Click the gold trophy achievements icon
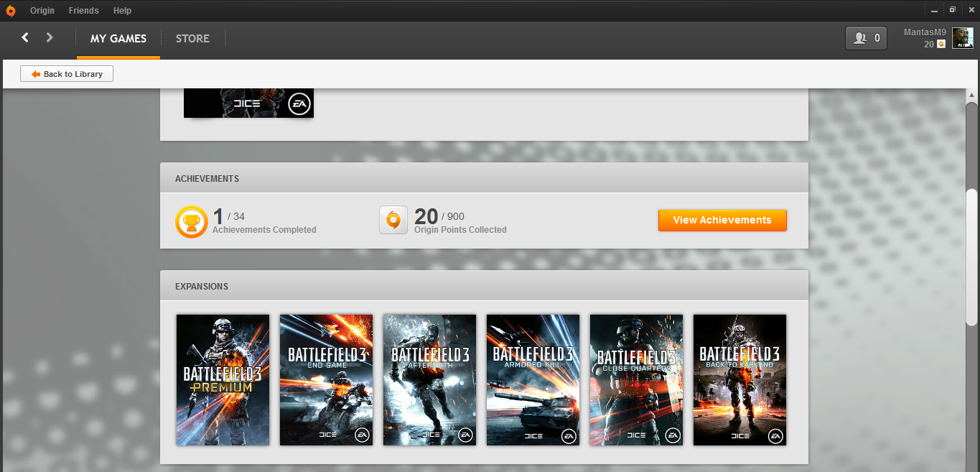Screen dimensions: 980x472 [192, 221]
